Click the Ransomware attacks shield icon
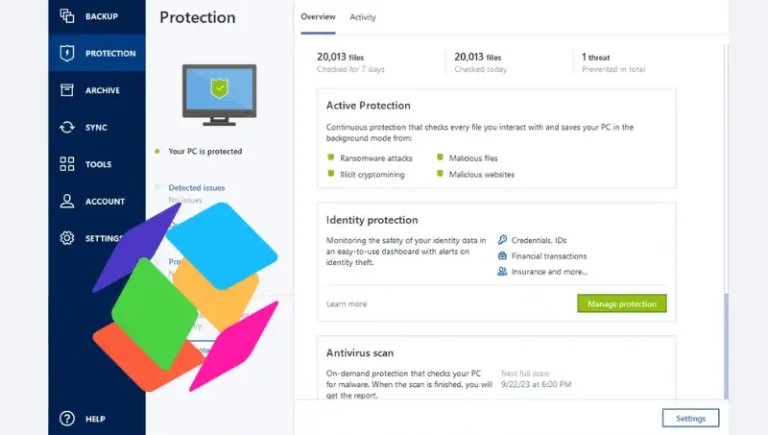 pos(331,158)
